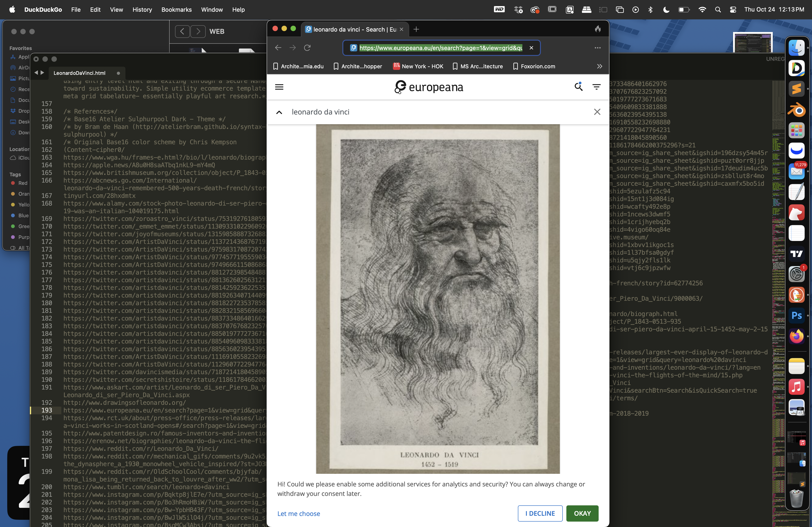Open the Edit menu

(95, 9)
